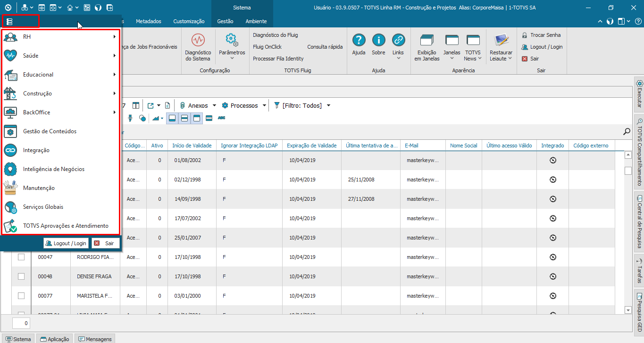Click the Manutenção module icon

pos(10,188)
